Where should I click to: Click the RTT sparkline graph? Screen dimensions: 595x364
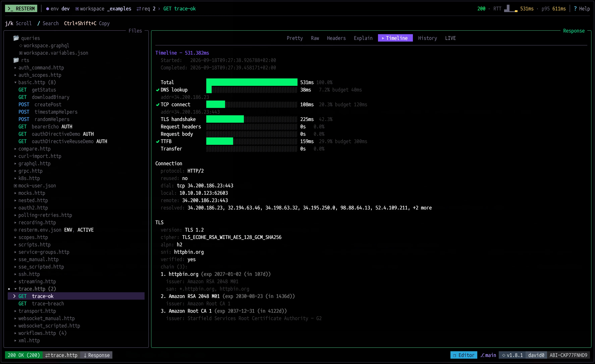(x=510, y=8)
